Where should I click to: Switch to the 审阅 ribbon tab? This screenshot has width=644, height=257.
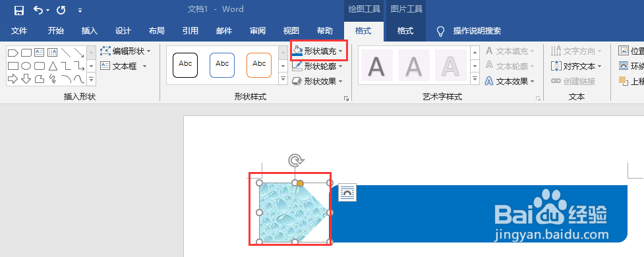click(x=258, y=31)
